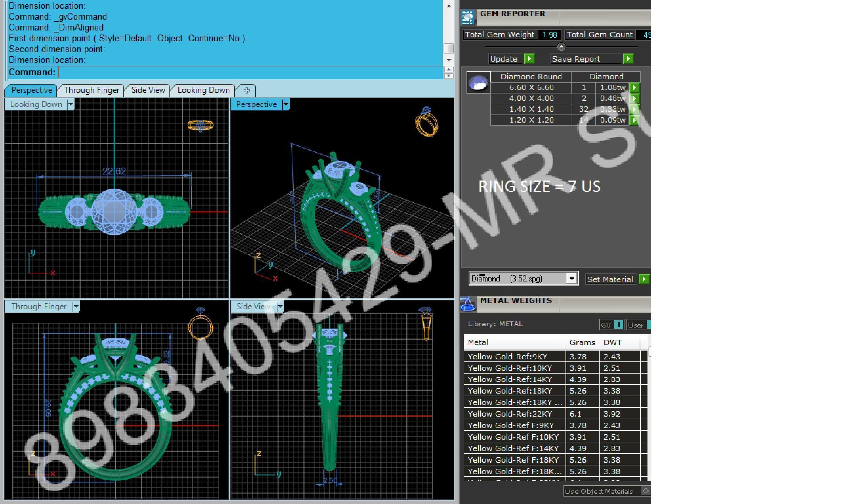The image size is (864, 504).
Task: Open Looking Down viewport dropdown arrow
Action: [70, 104]
